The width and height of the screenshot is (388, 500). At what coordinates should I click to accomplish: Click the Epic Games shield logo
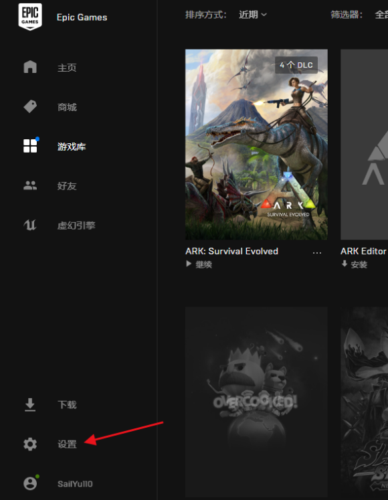click(30, 16)
